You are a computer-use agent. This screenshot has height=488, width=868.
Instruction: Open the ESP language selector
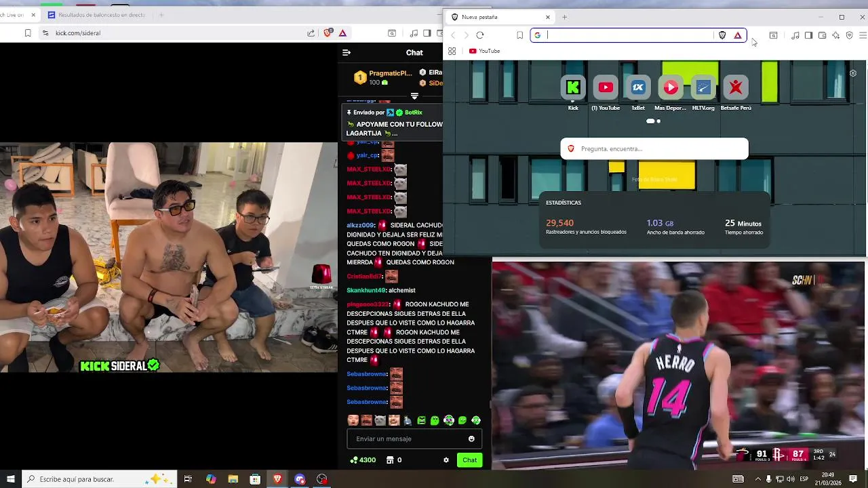tap(804, 479)
